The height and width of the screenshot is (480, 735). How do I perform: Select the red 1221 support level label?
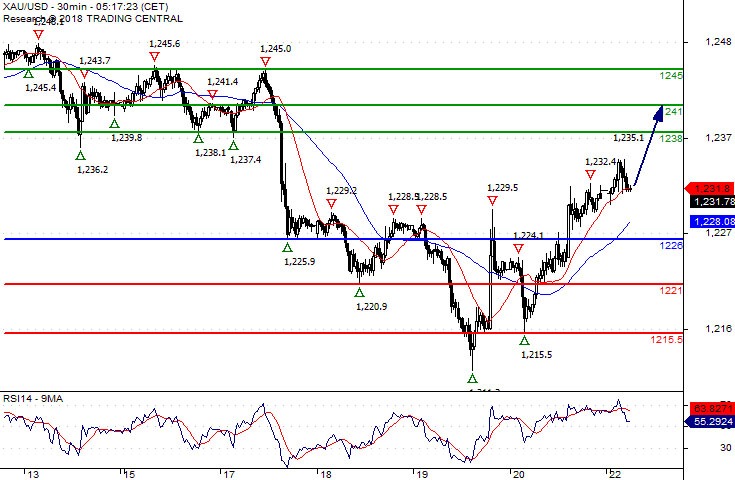[x=671, y=291]
